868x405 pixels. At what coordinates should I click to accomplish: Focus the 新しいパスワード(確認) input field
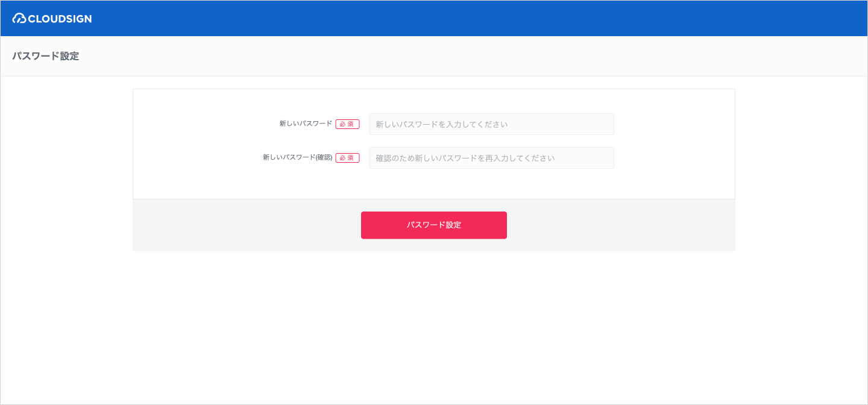(491, 158)
